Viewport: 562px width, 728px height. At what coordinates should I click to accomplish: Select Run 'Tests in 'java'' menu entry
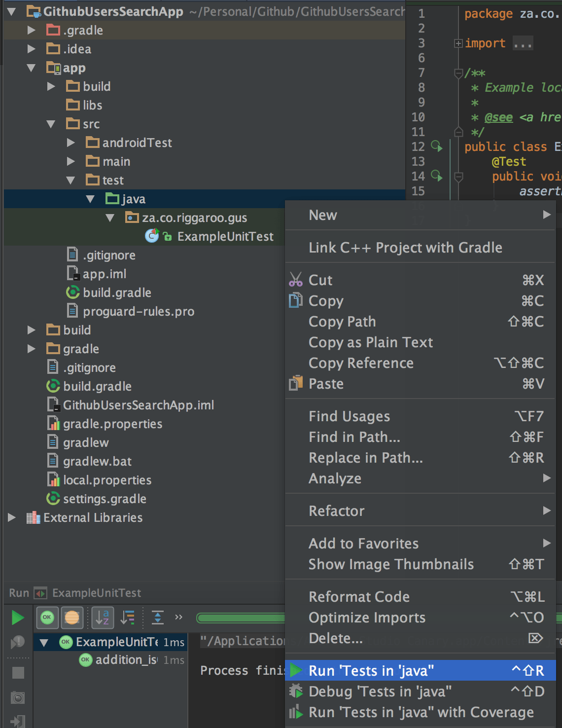pyautogui.click(x=371, y=670)
